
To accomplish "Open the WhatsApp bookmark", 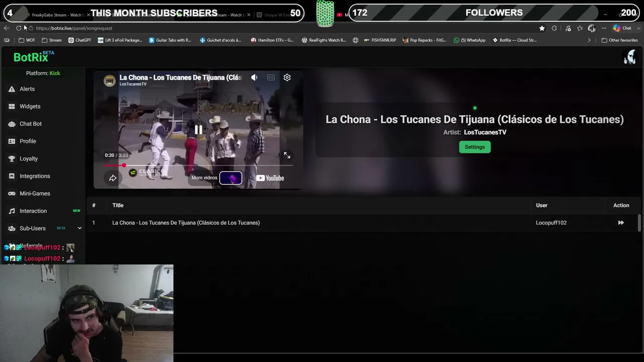I will pos(469,40).
